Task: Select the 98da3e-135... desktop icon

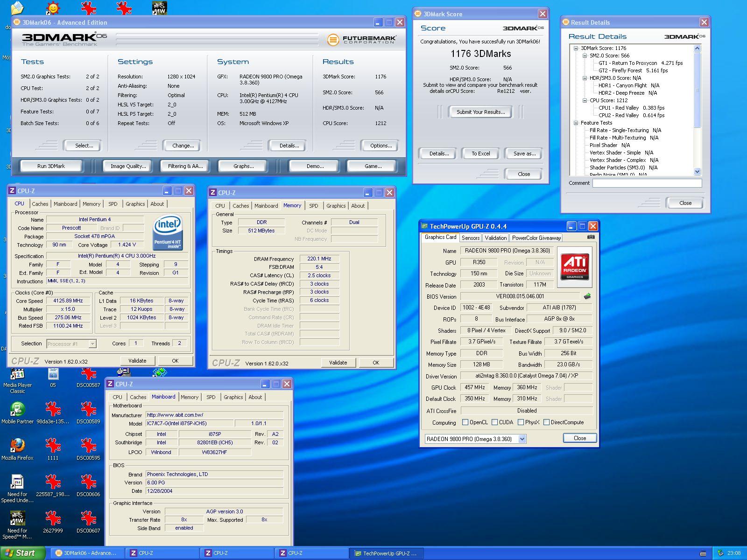Action: click(53, 413)
